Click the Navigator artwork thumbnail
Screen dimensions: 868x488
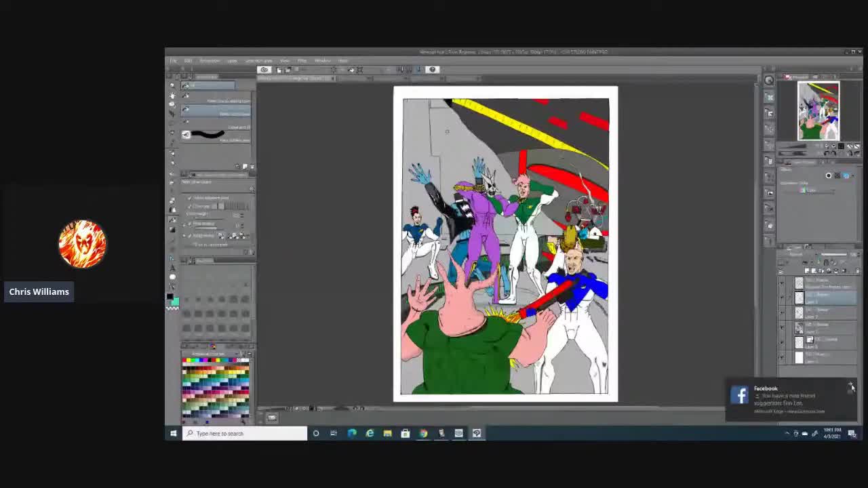[818, 110]
